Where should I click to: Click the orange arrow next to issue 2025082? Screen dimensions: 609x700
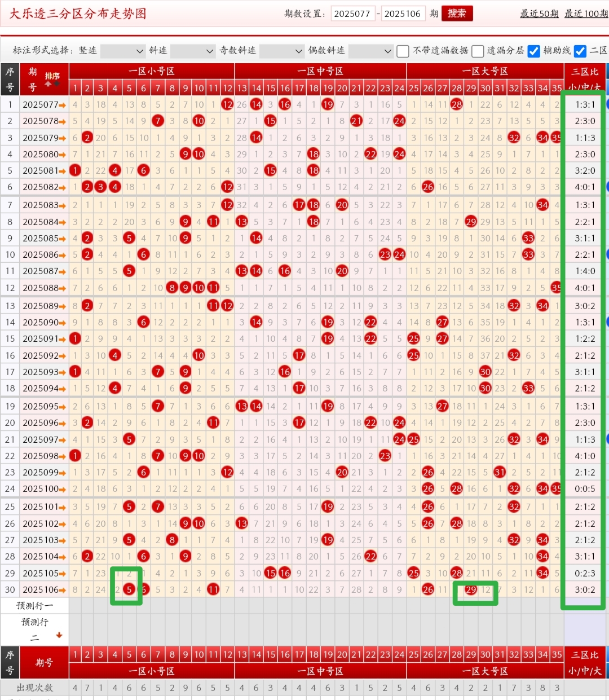pos(62,187)
